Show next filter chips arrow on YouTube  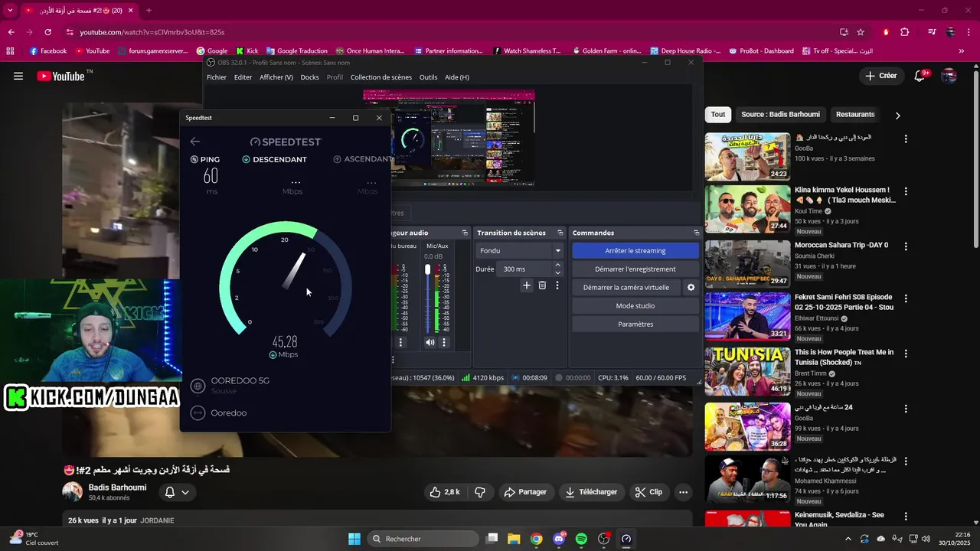(897, 115)
